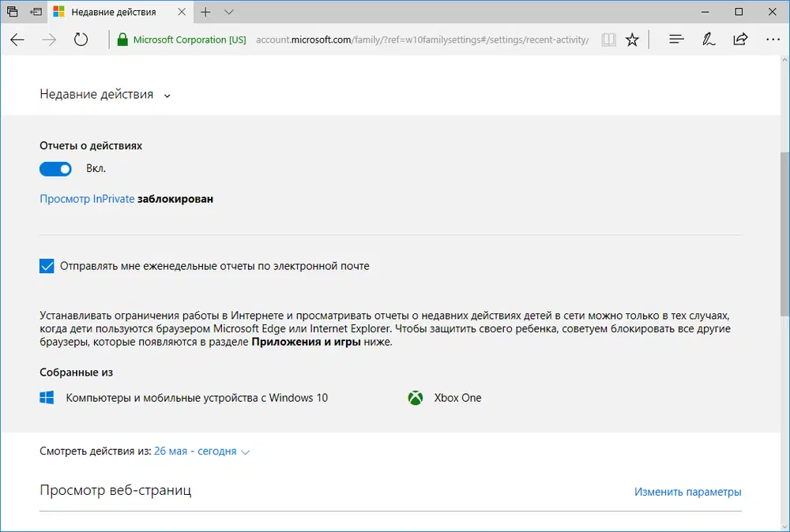Open the Settings and more ellipsis
Image resolution: width=790 pixels, height=532 pixels.
pos(773,39)
